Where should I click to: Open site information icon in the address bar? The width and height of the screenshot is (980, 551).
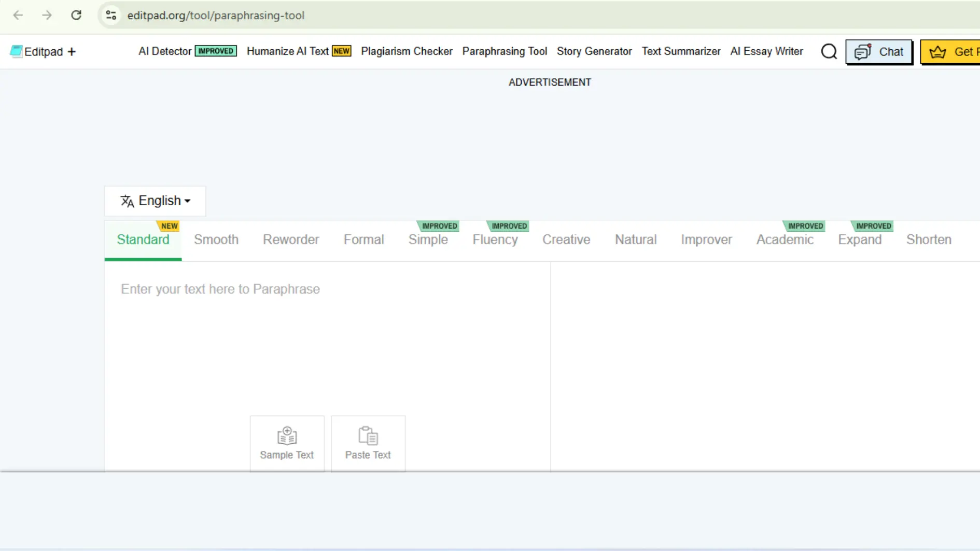tap(111, 15)
